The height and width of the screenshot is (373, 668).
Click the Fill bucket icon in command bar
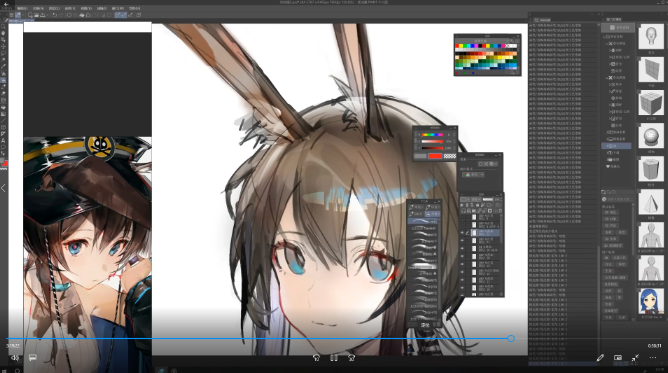pyautogui.click(x=82, y=15)
